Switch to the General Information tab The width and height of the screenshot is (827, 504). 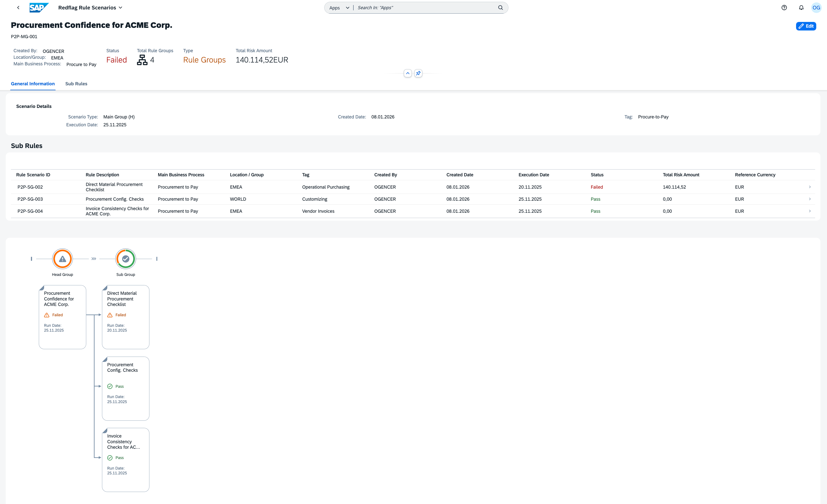click(x=33, y=84)
